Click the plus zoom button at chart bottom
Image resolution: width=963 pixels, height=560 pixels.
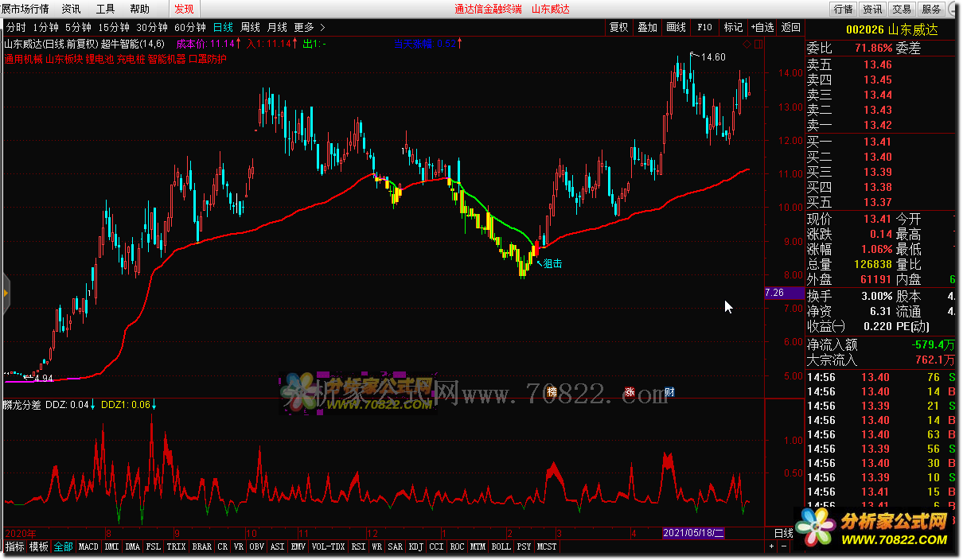772,547
